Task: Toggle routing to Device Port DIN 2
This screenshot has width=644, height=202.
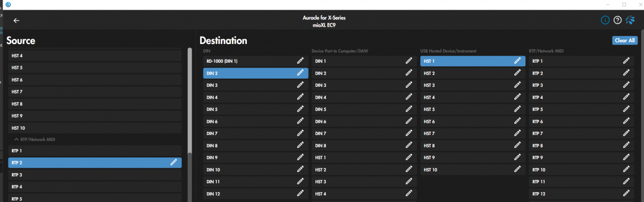Action: pyautogui.click(x=364, y=73)
